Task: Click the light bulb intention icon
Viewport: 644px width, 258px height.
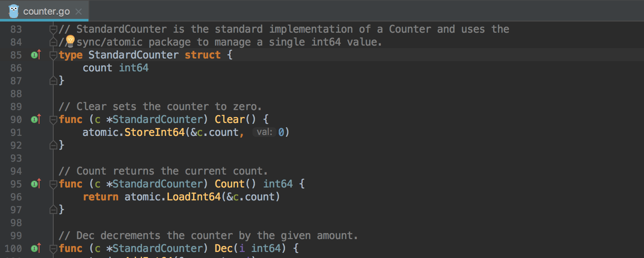Action: click(x=70, y=41)
